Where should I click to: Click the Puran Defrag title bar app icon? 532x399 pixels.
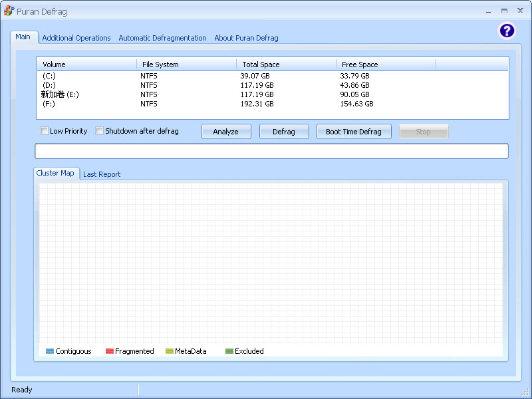[9, 11]
